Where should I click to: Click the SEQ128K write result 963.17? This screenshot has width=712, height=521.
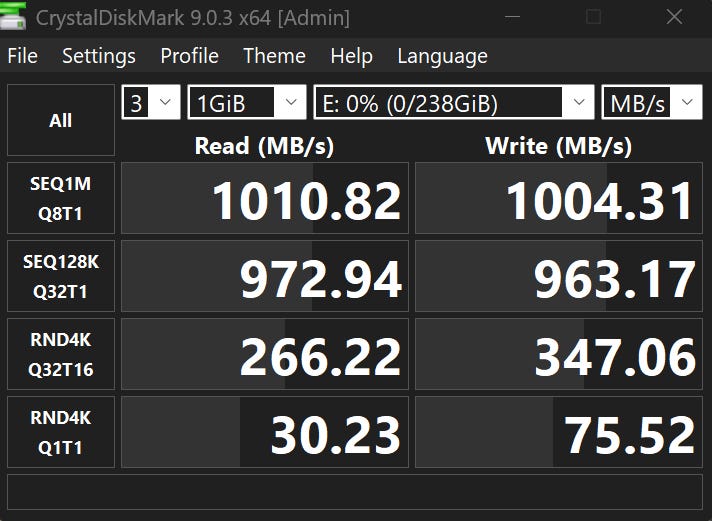(x=559, y=276)
